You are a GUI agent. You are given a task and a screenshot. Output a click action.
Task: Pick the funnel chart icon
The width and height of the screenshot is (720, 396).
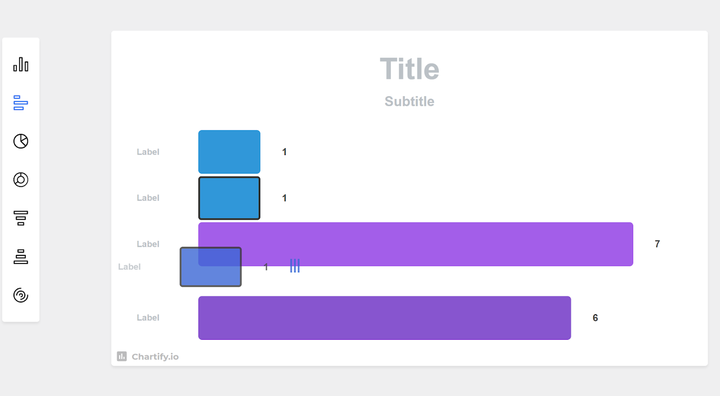click(21, 218)
